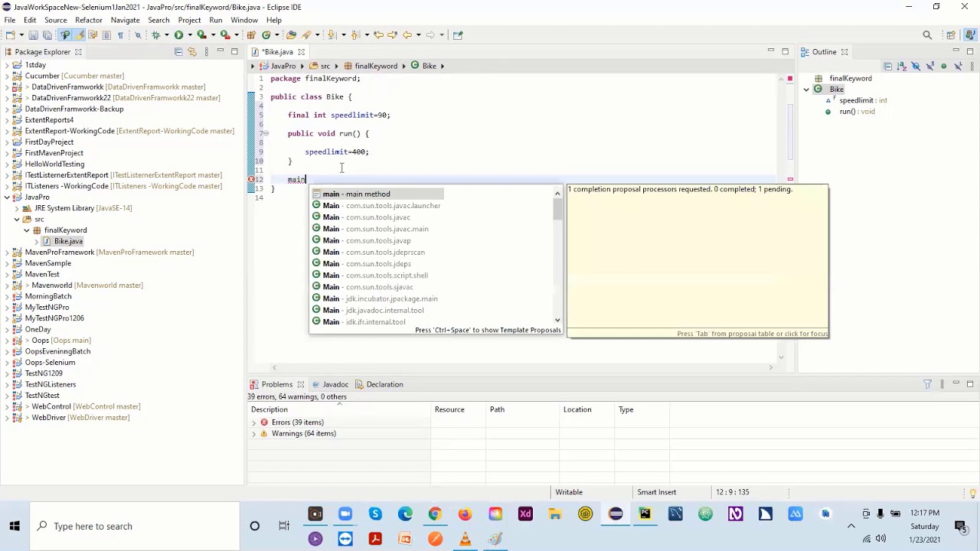Open the Search magnifier in top right
The width and height of the screenshot is (980, 551).
[927, 34]
